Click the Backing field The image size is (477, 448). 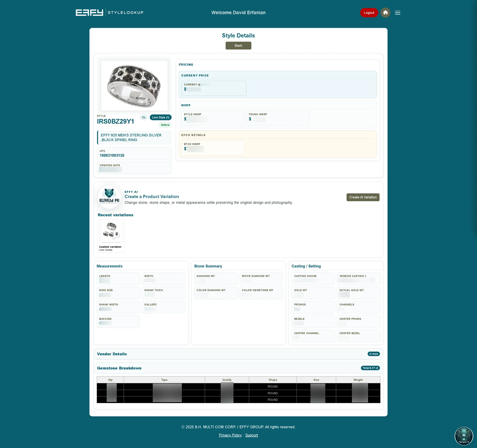[118, 321]
